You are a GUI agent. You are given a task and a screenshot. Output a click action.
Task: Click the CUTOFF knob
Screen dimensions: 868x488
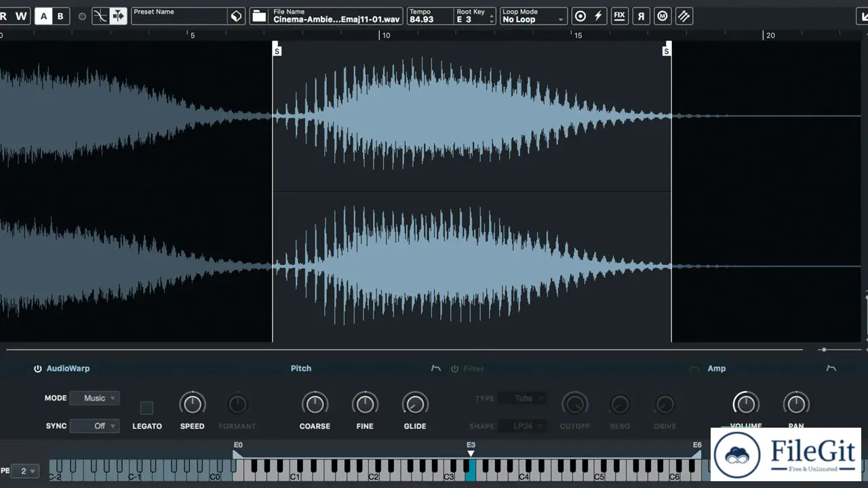(x=575, y=405)
